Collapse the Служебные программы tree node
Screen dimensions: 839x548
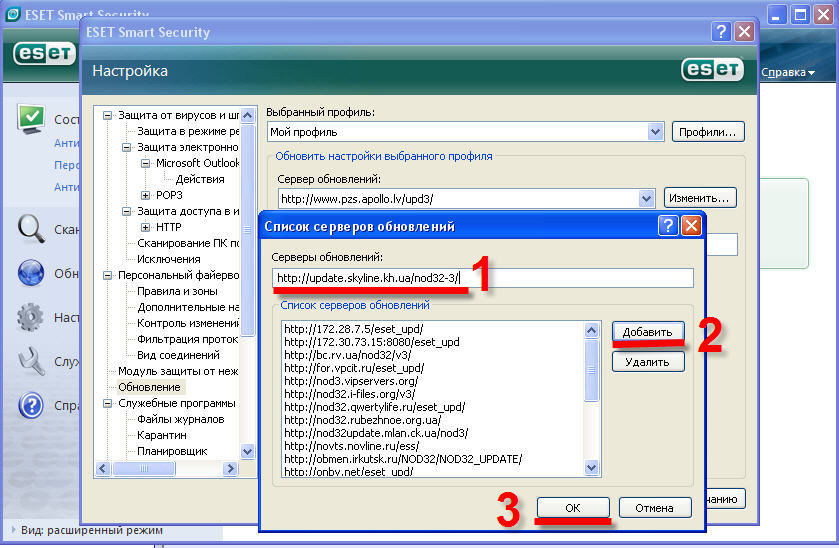(x=108, y=404)
